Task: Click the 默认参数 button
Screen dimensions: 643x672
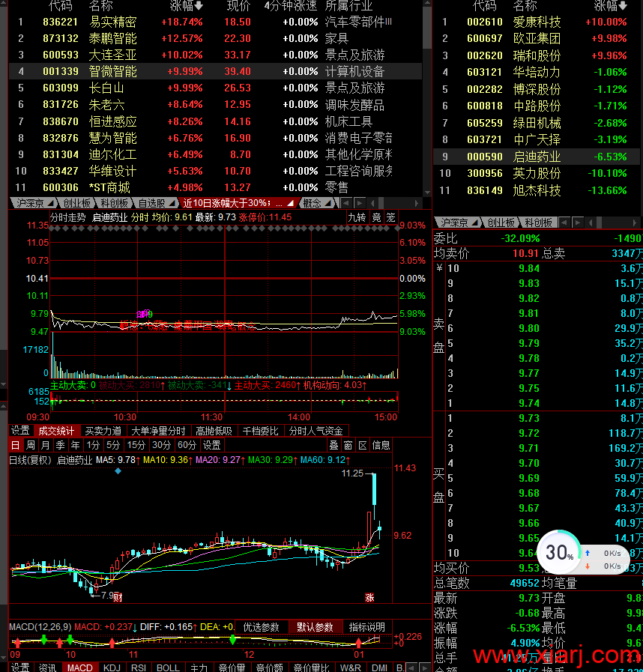Action: pos(315,627)
